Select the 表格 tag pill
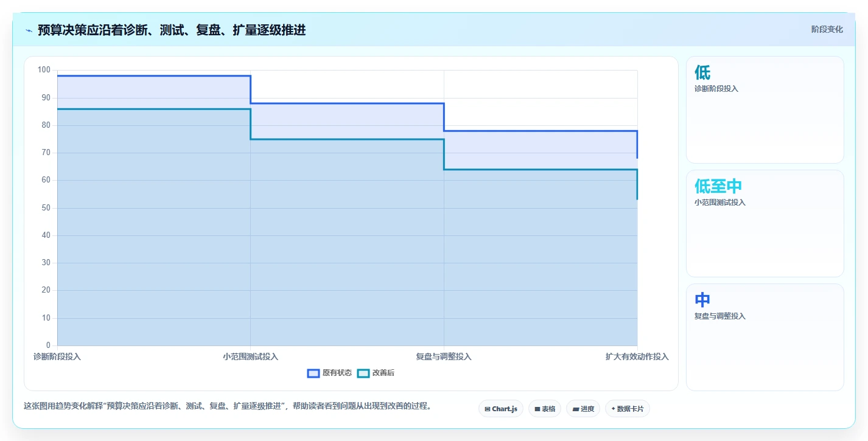868x441 pixels. (545, 409)
